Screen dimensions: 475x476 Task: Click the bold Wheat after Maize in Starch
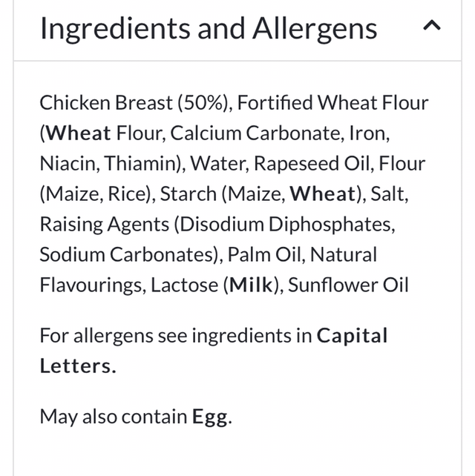point(322,194)
